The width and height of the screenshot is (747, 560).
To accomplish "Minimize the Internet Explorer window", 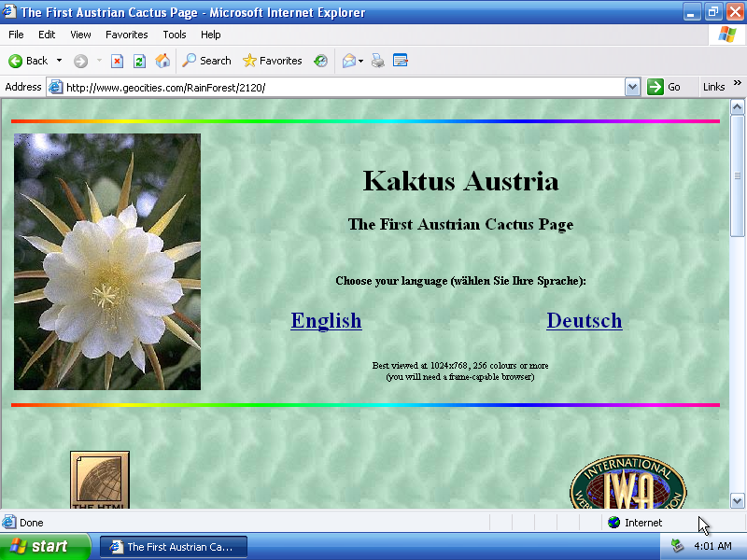I will pos(692,12).
